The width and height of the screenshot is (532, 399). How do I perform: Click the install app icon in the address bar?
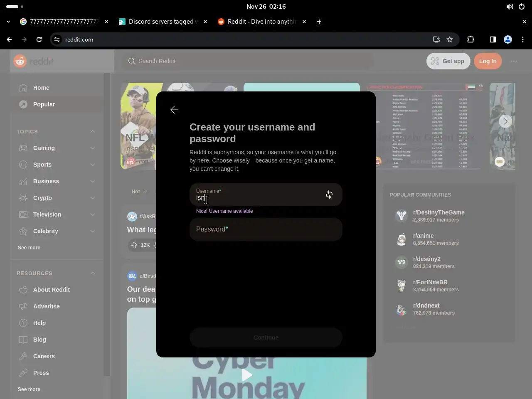436,39
